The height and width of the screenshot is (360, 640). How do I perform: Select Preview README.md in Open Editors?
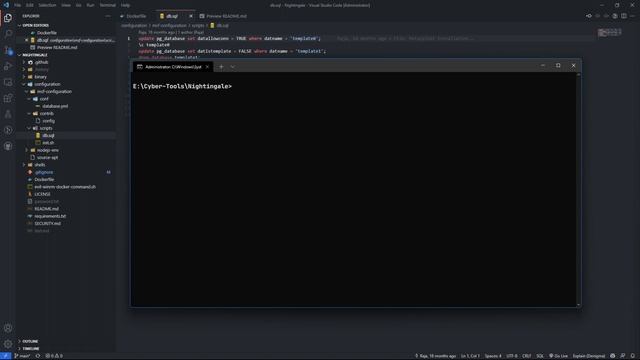click(57, 47)
